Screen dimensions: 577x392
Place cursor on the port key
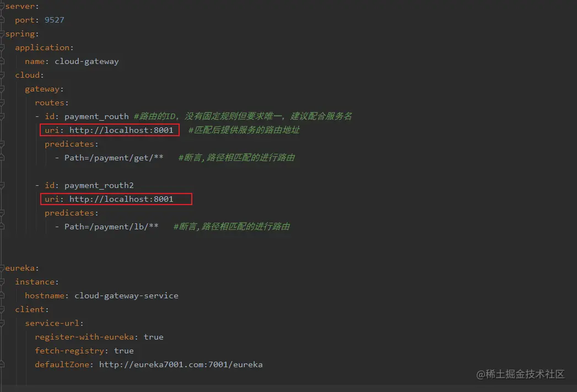25,20
